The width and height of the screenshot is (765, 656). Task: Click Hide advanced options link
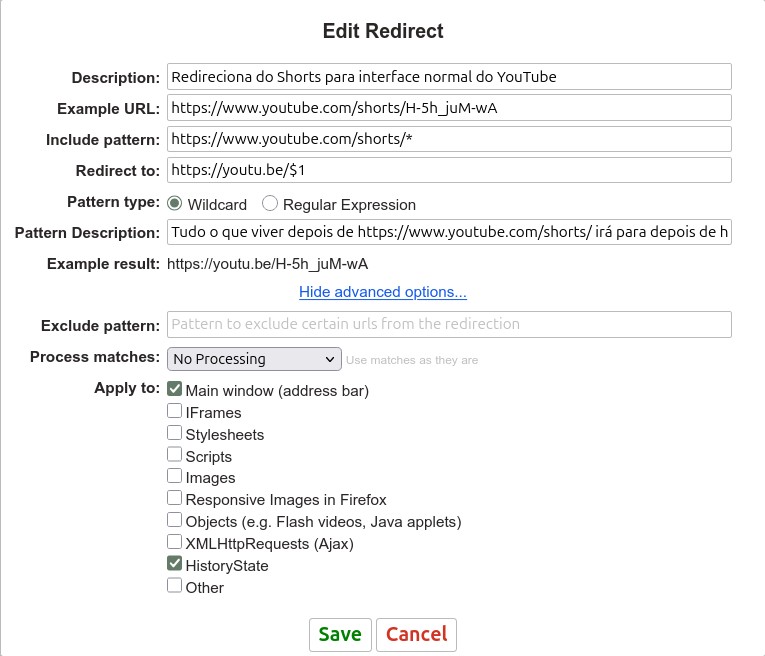(x=383, y=292)
